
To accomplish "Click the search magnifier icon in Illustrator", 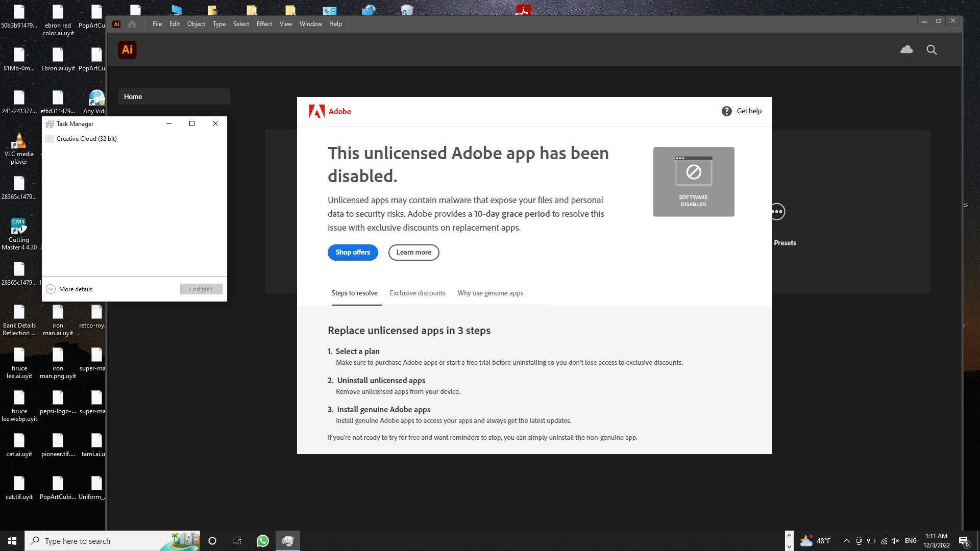I will point(932,49).
